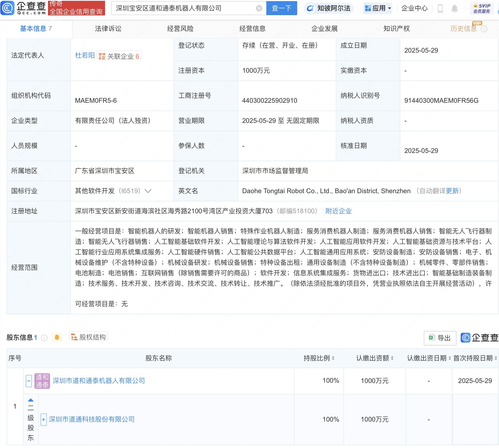Click the 查一下 search button
This screenshot has width=499, height=448.
tap(281, 8)
